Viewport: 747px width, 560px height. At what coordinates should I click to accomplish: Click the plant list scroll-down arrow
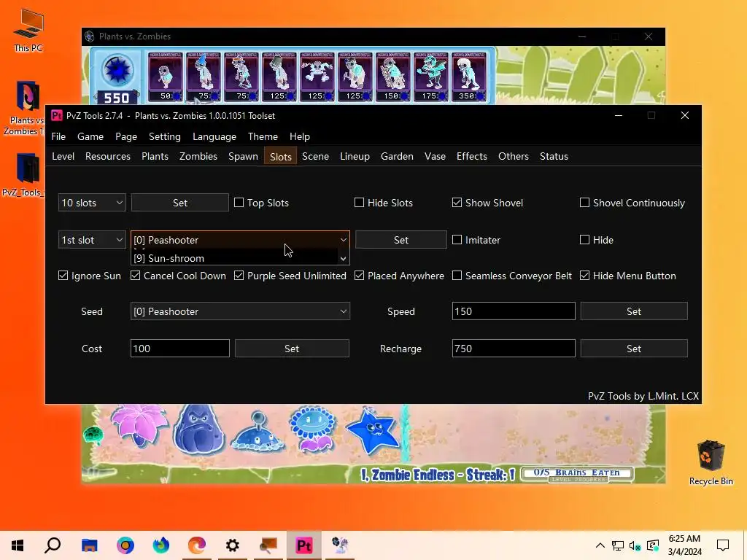pyautogui.click(x=343, y=259)
